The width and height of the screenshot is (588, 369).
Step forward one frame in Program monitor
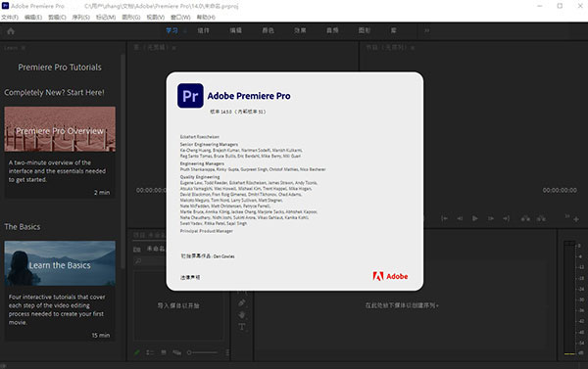(491, 218)
